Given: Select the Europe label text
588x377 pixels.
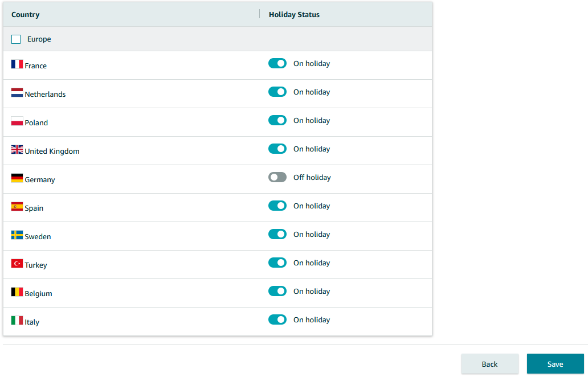Looking at the screenshot, I should [x=39, y=39].
